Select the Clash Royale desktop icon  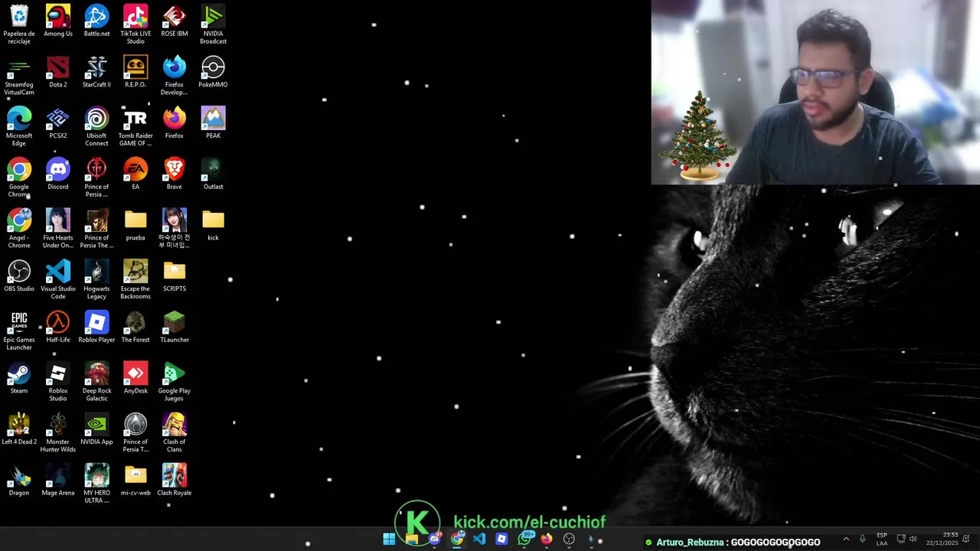(x=175, y=481)
